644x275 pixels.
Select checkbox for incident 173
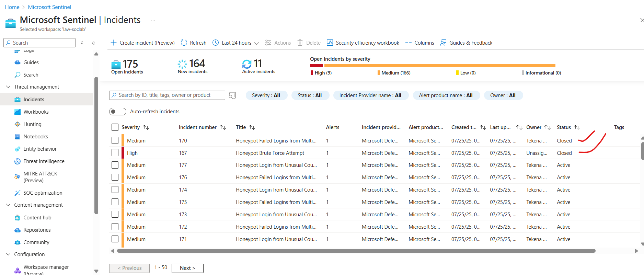[x=115, y=215]
